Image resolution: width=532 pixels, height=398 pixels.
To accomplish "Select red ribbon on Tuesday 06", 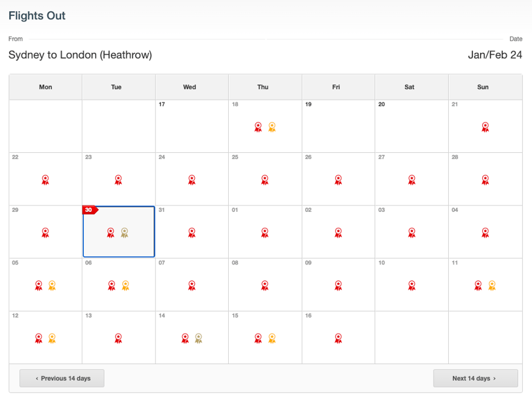I will [112, 286].
